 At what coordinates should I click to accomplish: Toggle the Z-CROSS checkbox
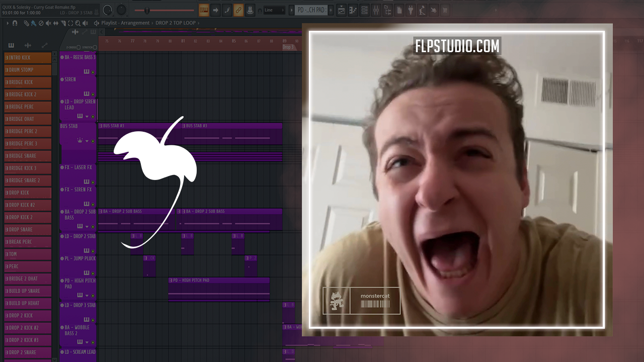pyautogui.click(x=78, y=47)
